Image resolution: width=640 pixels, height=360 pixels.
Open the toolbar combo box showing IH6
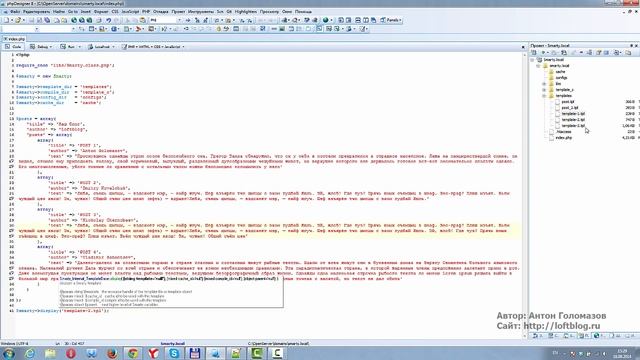coord(166,20)
